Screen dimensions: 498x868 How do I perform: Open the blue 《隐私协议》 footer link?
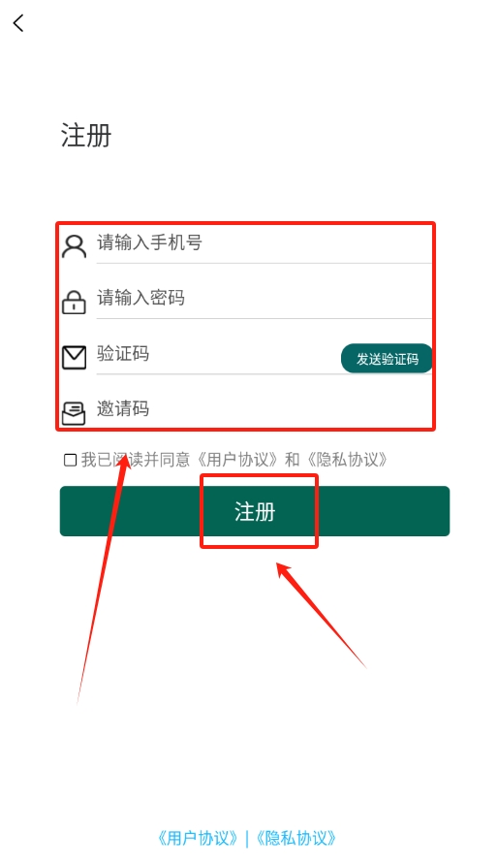296,838
